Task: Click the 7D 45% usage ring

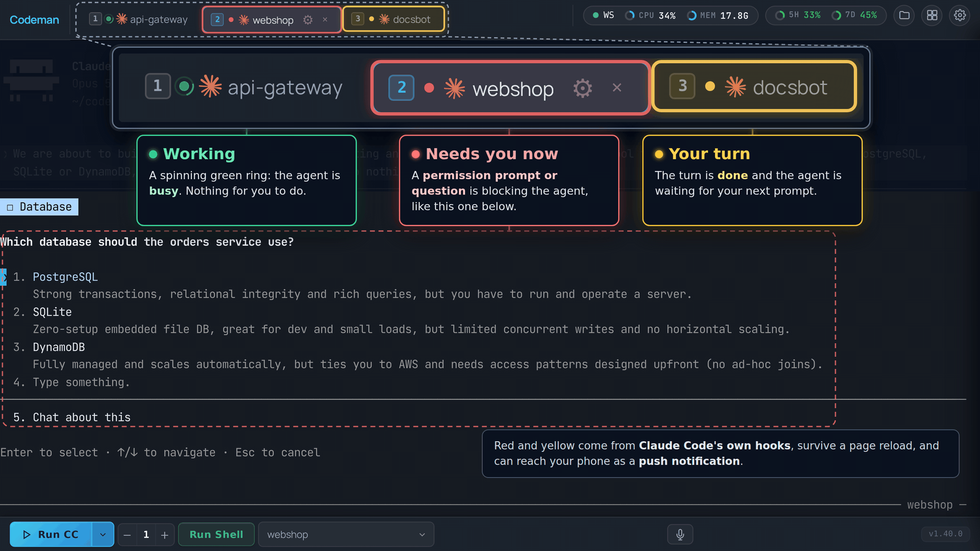Action: click(854, 15)
